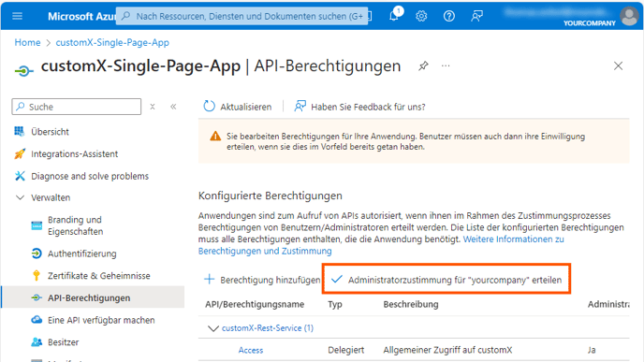644x362 pixels.
Task: Click the Zertifikate & Geheimnisse key icon
Action: (x=37, y=275)
